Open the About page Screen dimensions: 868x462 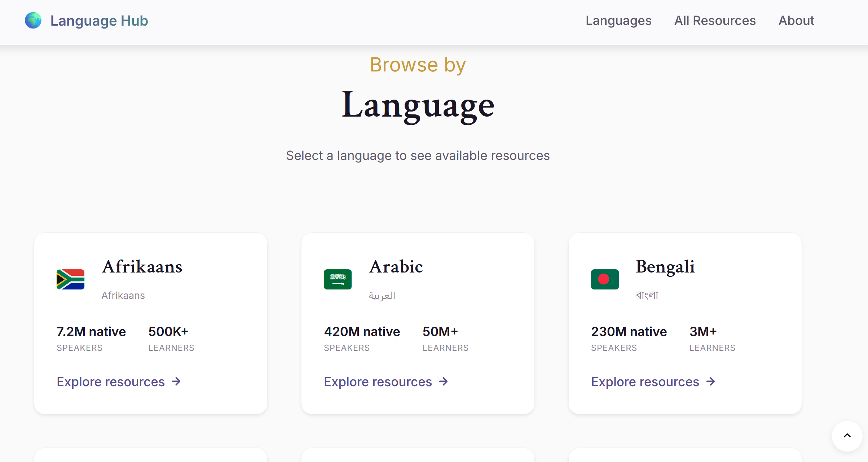(x=796, y=21)
